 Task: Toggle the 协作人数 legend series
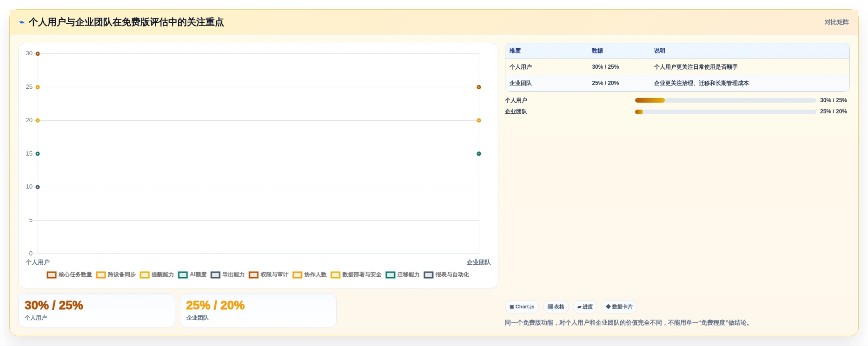pos(309,275)
